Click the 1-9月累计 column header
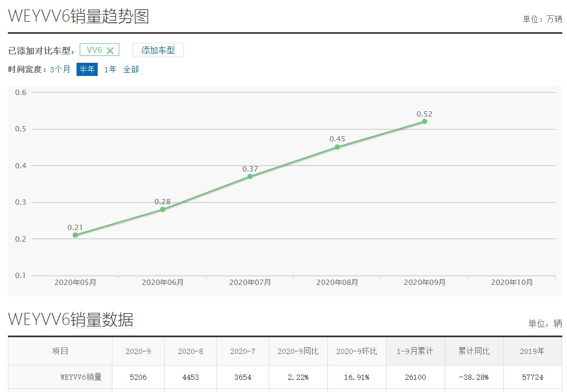This screenshot has height=392, width=567. point(415,351)
